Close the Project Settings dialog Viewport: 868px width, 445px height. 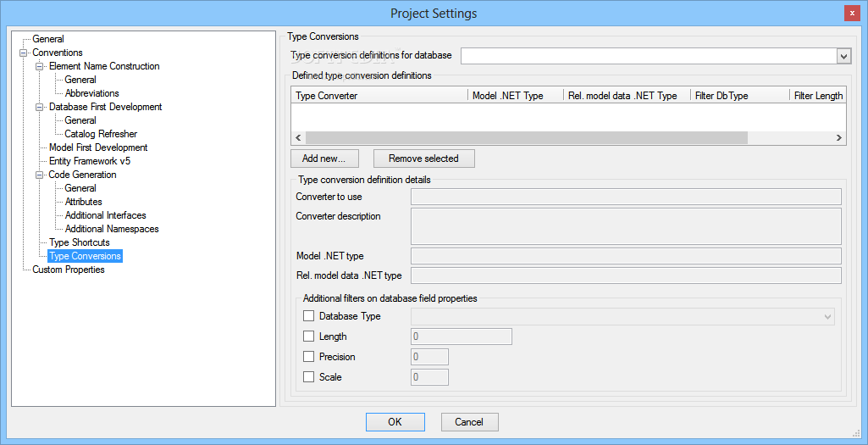852,14
